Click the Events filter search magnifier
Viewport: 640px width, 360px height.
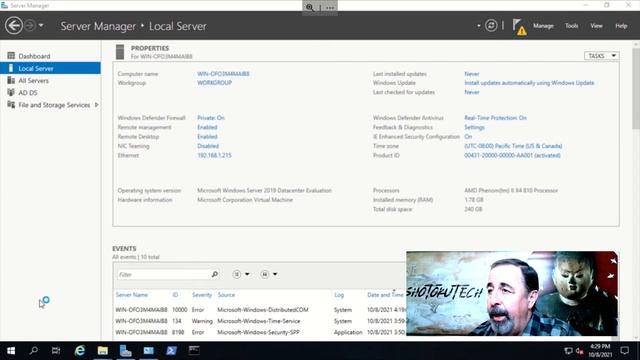215,274
